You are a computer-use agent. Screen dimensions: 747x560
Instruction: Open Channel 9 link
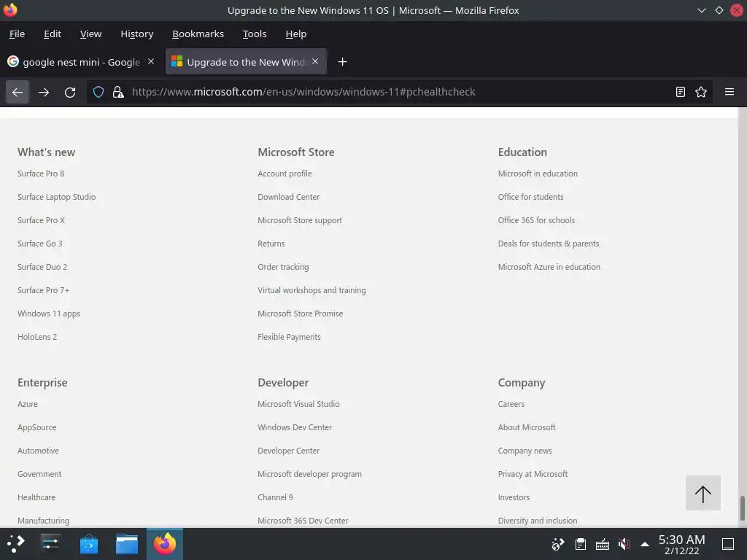(x=275, y=497)
